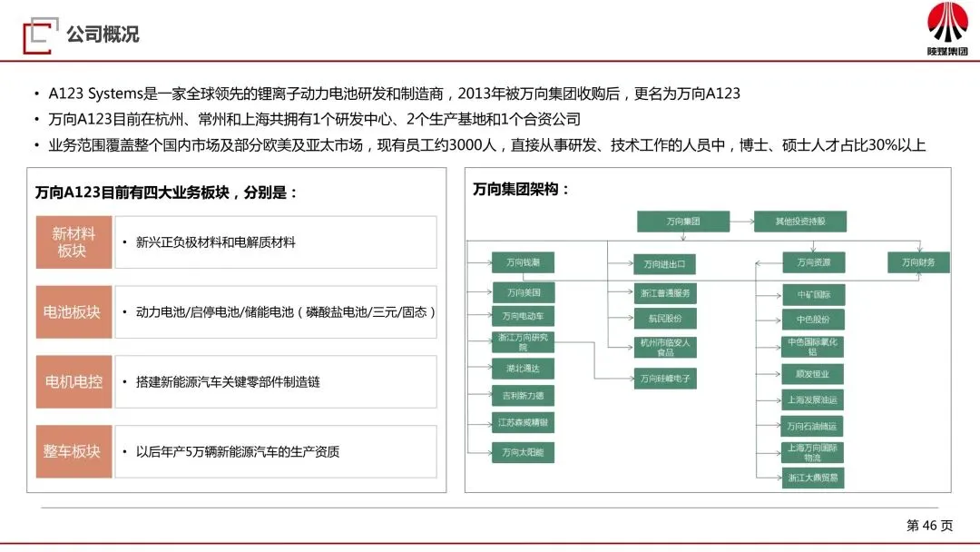980x552 pixels.
Task: Select the slide title 公司概况
Action: 103,34
